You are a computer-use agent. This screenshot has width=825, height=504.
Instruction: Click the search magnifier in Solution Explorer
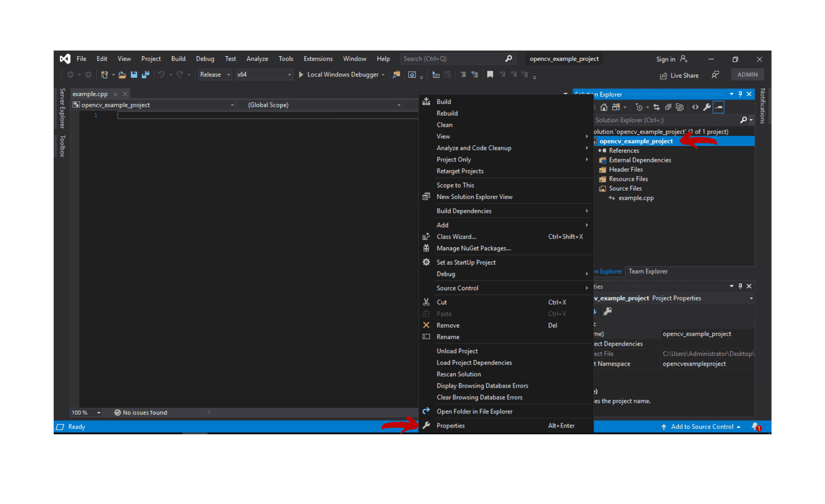pyautogui.click(x=743, y=120)
